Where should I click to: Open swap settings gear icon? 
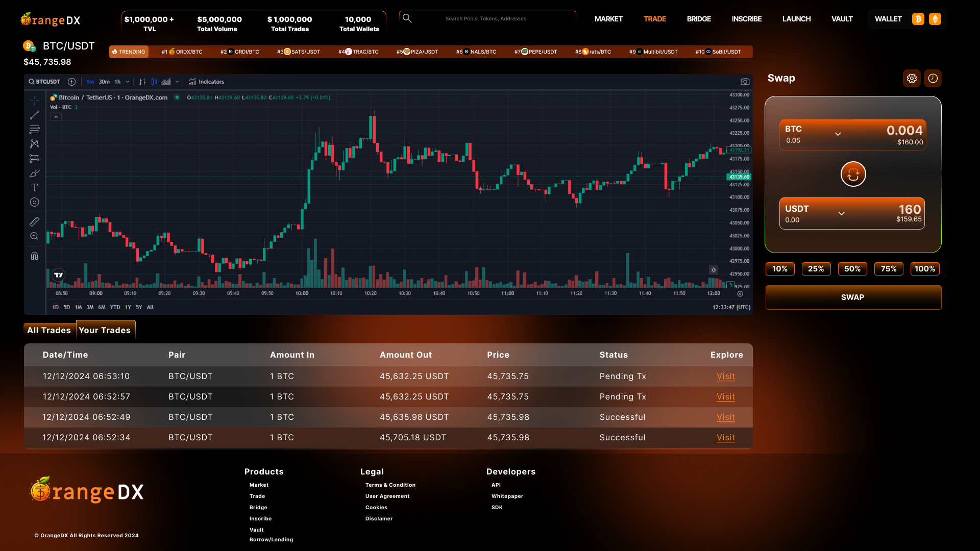click(912, 79)
